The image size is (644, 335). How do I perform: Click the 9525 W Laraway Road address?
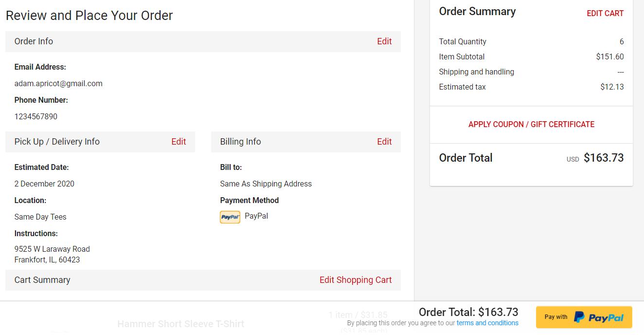52,249
